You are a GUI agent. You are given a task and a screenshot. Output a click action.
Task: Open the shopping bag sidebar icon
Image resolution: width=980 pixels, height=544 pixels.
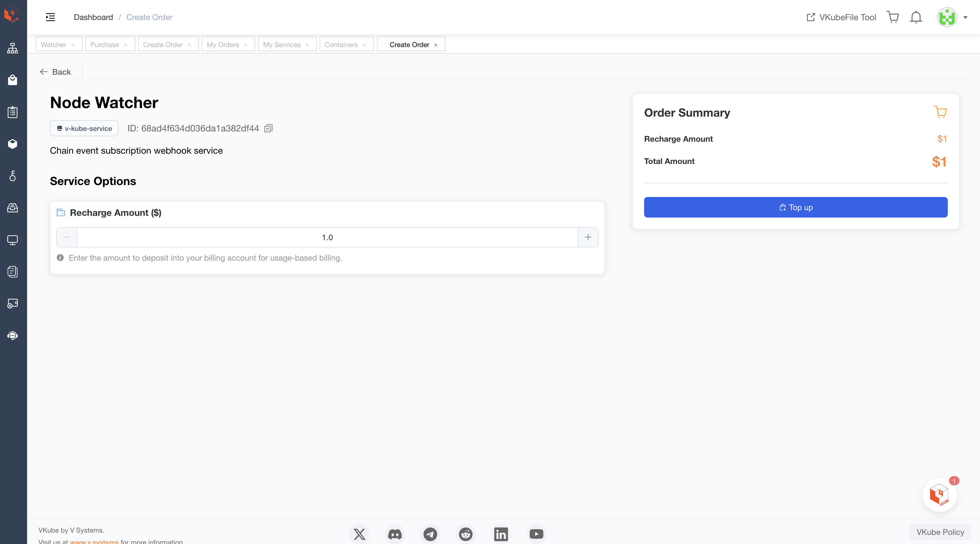point(13,80)
